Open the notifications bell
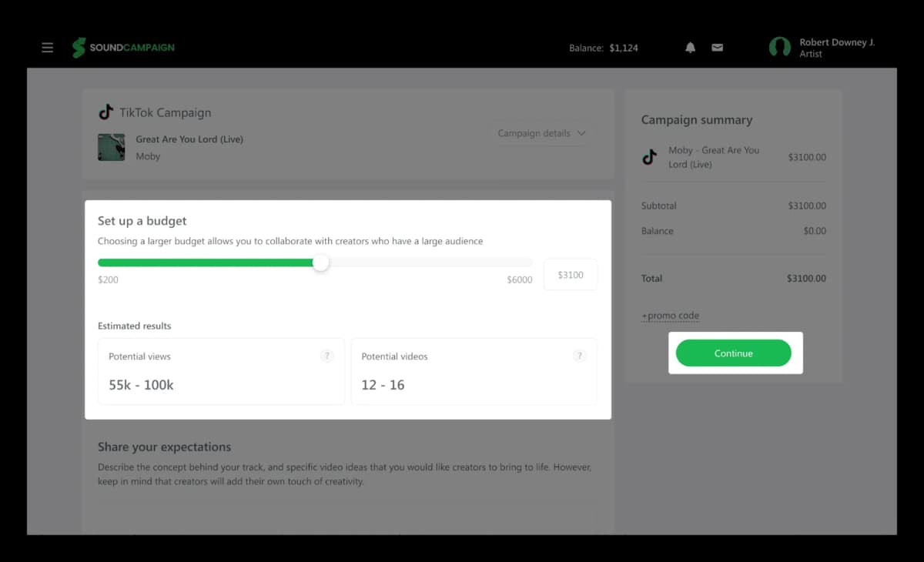 [691, 48]
